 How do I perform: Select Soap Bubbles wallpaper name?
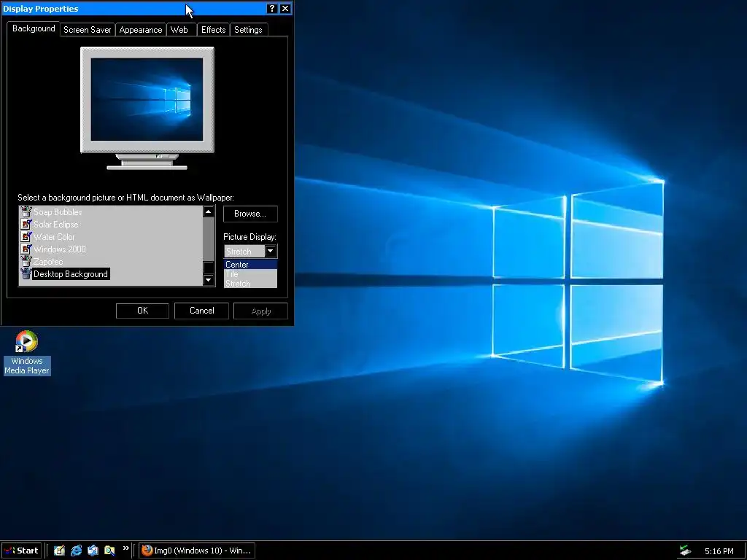click(58, 212)
